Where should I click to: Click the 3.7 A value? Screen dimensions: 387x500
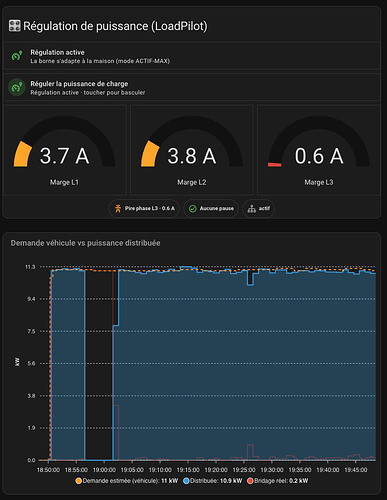(x=64, y=156)
